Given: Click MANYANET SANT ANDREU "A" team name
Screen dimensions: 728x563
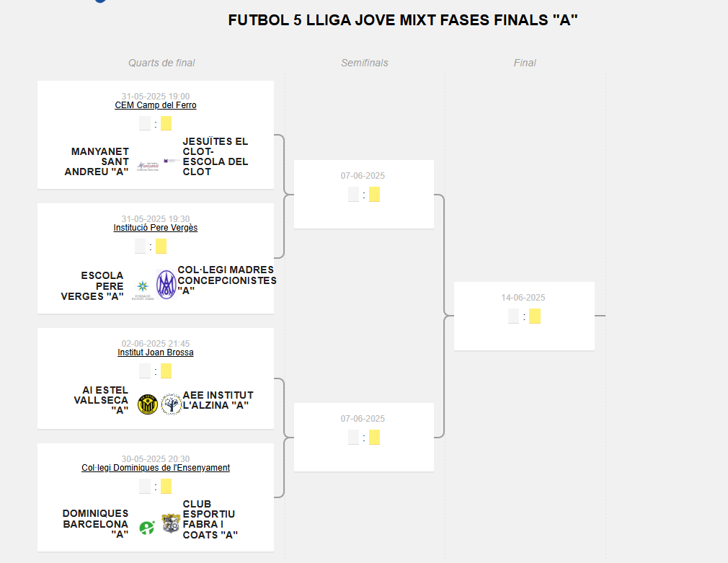Looking at the screenshot, I should point(97,161).
